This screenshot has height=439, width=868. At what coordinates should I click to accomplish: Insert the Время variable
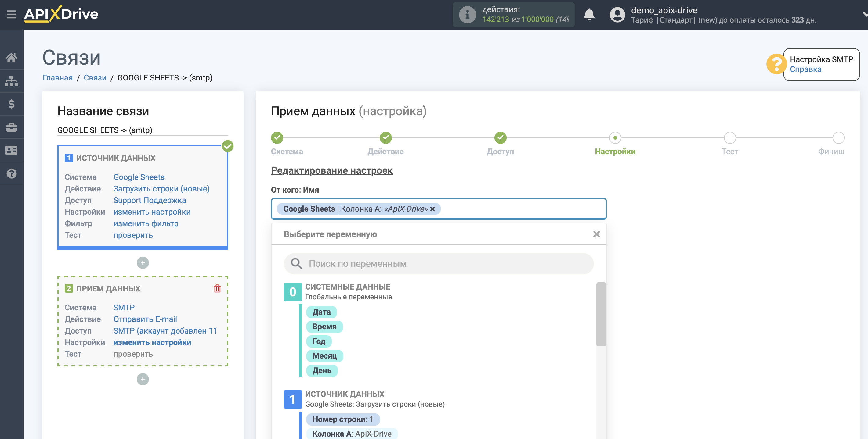click(324, 327)
